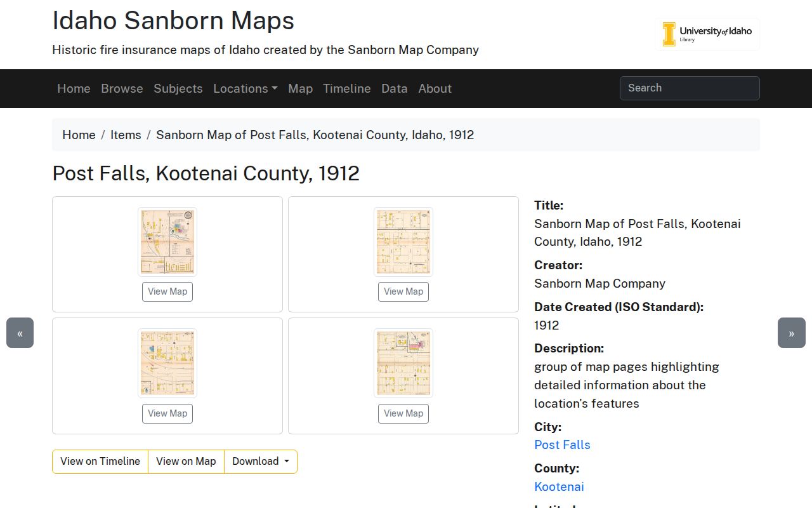Go to next item with right arrow
Image resolution: width=812 pixels, height=508 pixels.
(792, 333)
